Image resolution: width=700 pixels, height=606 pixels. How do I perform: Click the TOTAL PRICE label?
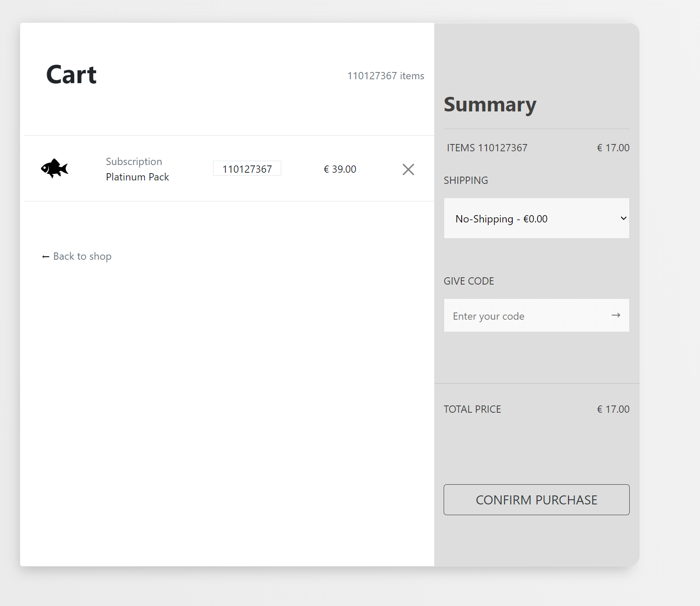pos(472,409)
